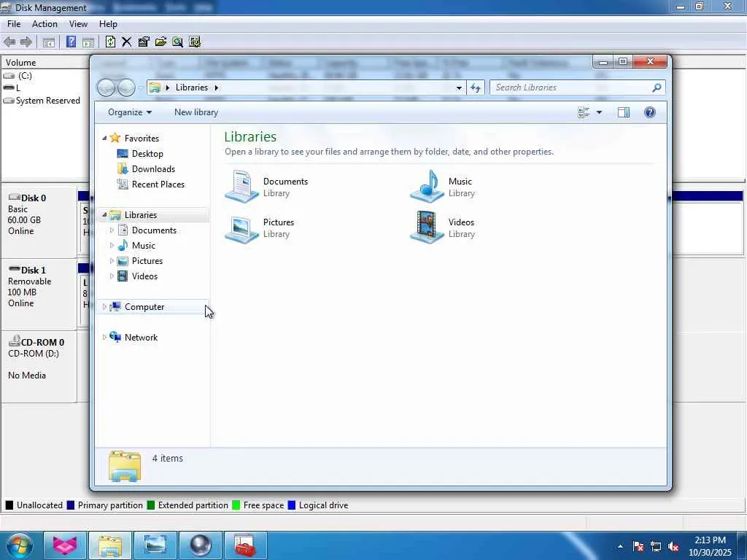Click the Back arrow in Disk Management toolbar
747x560 pixels.
coord(9,42)
